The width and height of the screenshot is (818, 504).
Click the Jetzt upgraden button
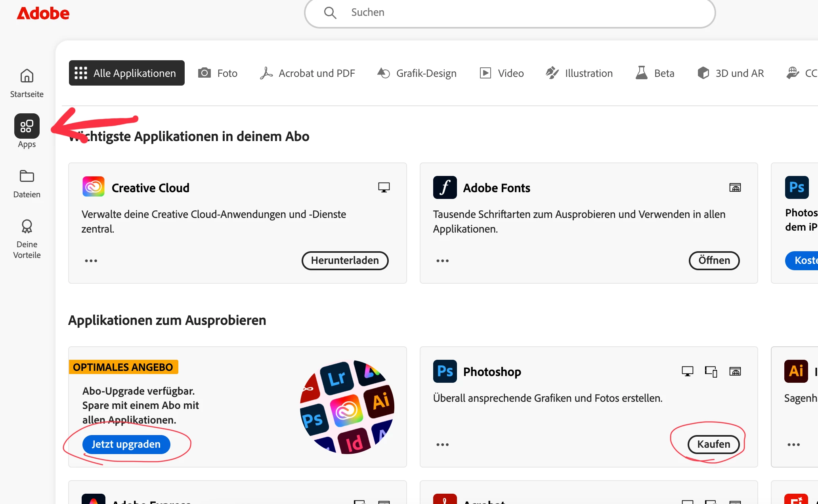pyautogui.click(x=126, y=444)
